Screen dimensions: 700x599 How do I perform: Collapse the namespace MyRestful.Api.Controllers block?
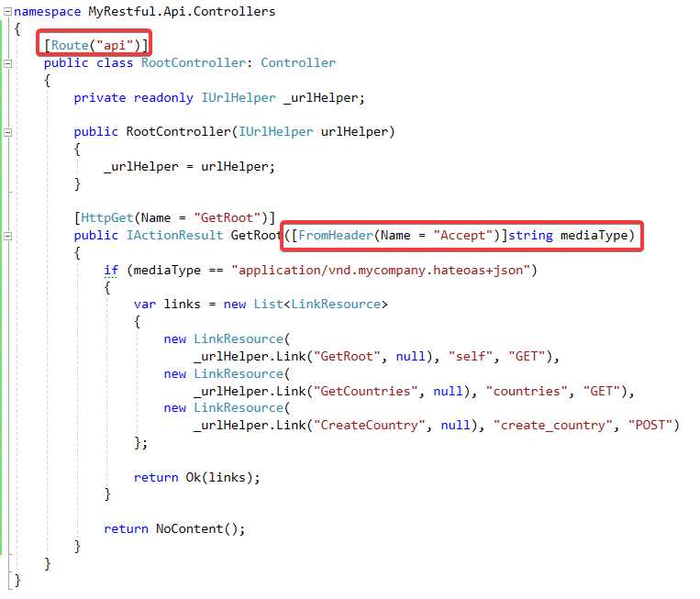(x=7, y=12)
